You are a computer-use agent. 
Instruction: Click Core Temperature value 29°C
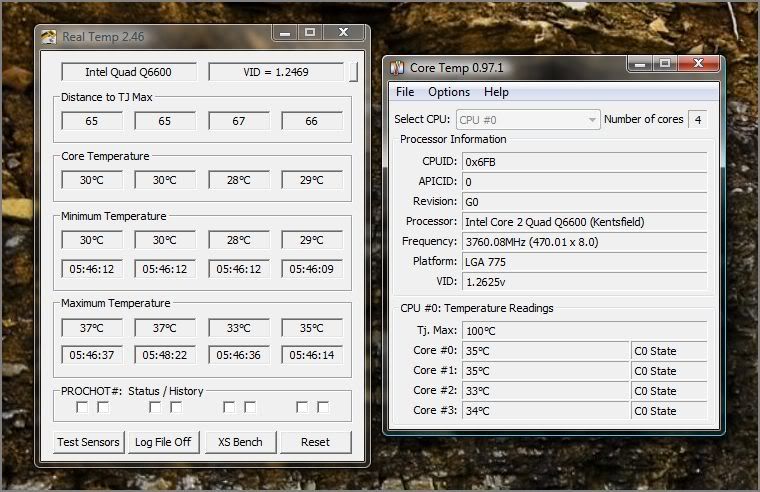tap(312, 180)
